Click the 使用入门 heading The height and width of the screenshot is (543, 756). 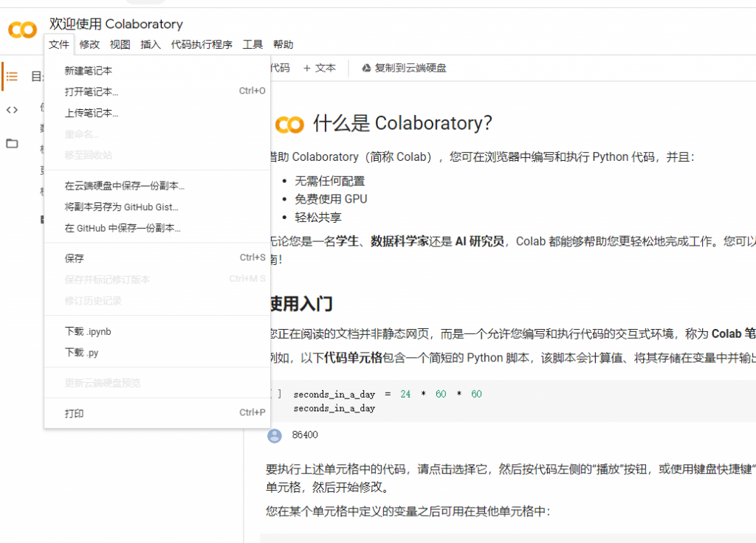[x=301, y=304]
